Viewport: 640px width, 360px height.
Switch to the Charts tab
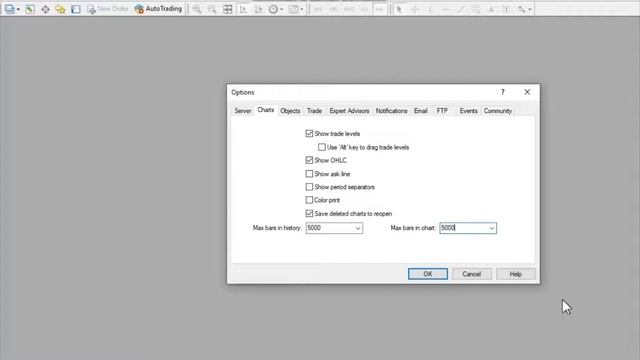(x=266, y=110)
